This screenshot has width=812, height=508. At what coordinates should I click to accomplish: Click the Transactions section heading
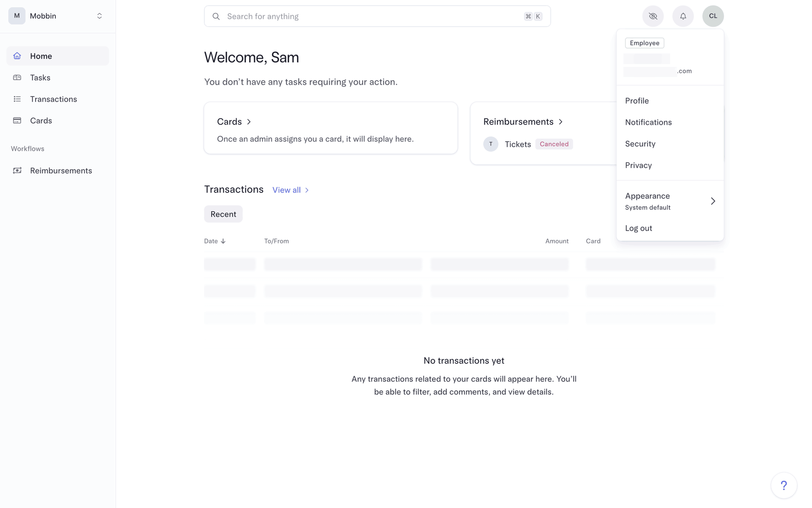point(234,190)
